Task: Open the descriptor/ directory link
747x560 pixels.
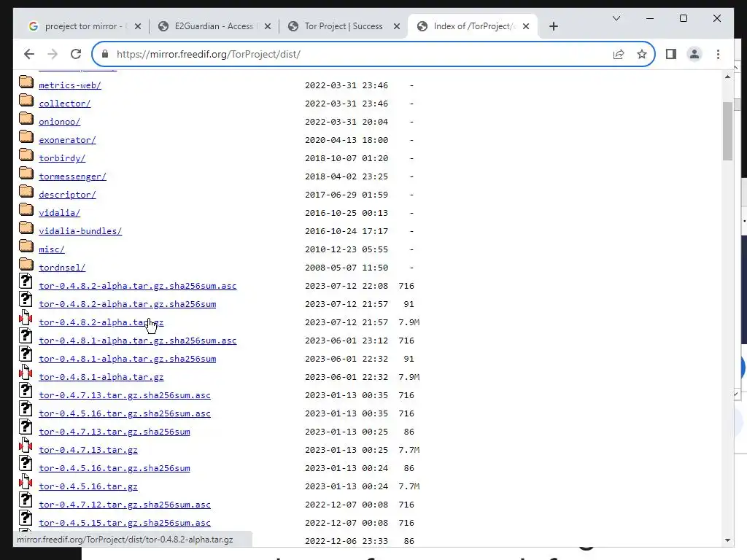Action: point(67,195)
